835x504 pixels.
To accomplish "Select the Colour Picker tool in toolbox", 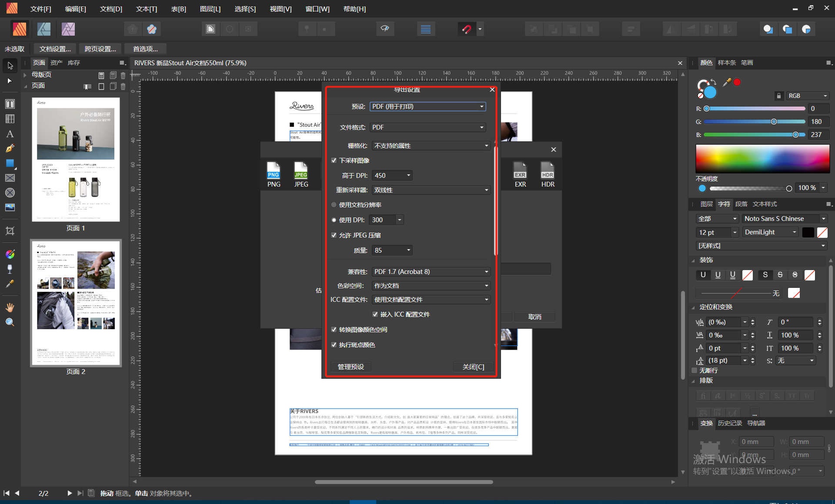I will (10, 284).
